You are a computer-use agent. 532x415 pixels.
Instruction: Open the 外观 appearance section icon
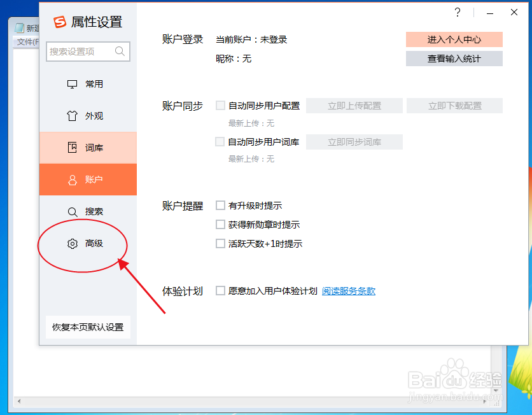[72, 115]
